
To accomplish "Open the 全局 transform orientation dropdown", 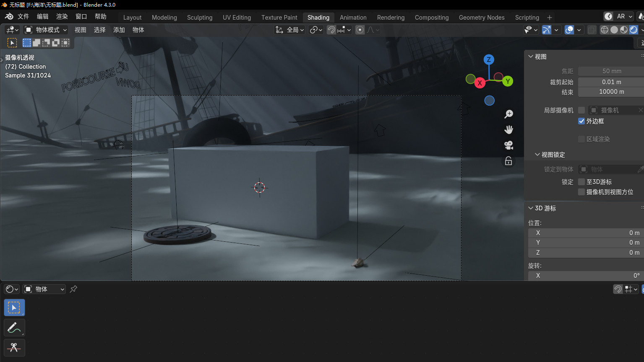I will point(289,30).
